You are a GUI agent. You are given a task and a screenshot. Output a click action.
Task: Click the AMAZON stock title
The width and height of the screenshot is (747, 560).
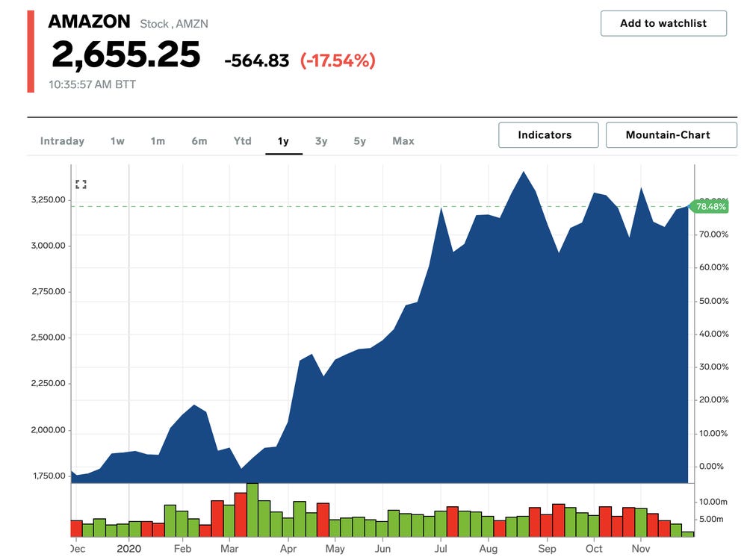[x=89, y=22]
